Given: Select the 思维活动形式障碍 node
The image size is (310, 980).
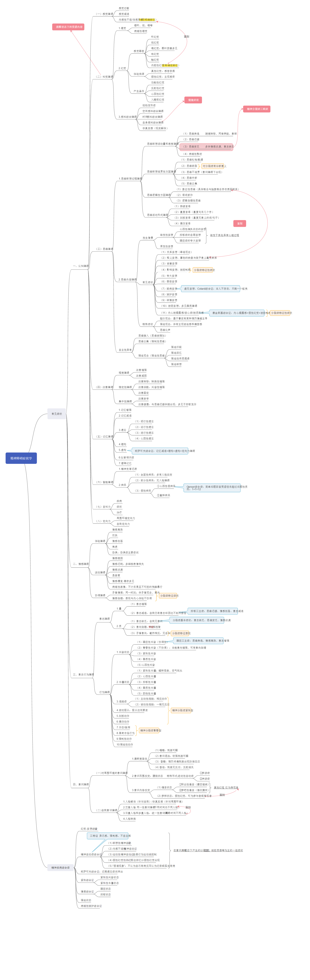Looking at the screenshot, I should tap(157, 215).
